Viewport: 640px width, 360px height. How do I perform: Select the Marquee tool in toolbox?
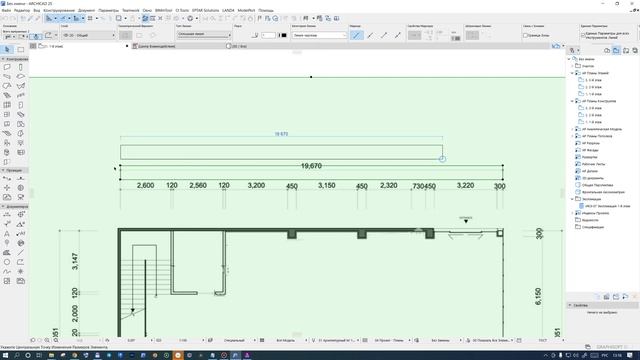[x=20, y=49]
